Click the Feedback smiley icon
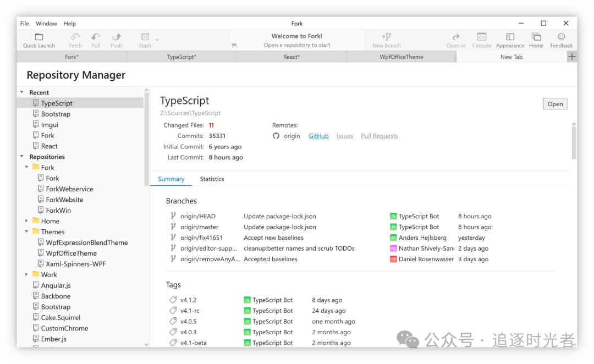The image size is (594, 364). point(561,37)
